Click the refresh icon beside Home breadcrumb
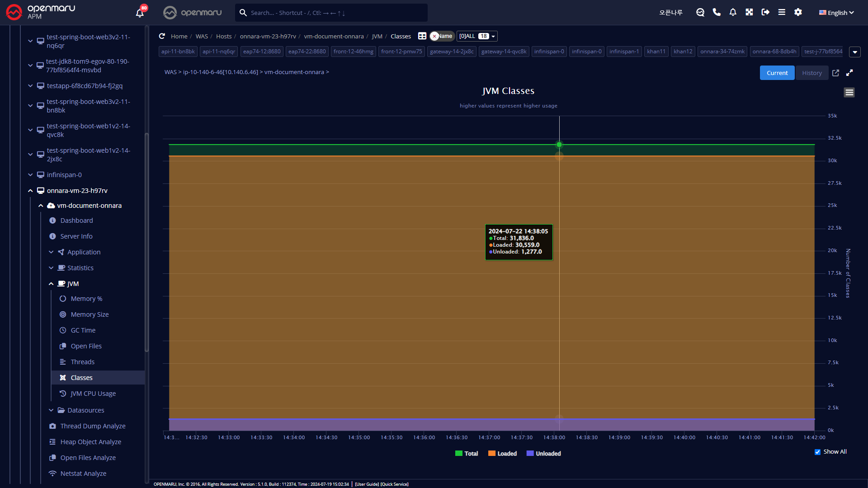The height and width of the screenshot is (488, 868). 162,36
